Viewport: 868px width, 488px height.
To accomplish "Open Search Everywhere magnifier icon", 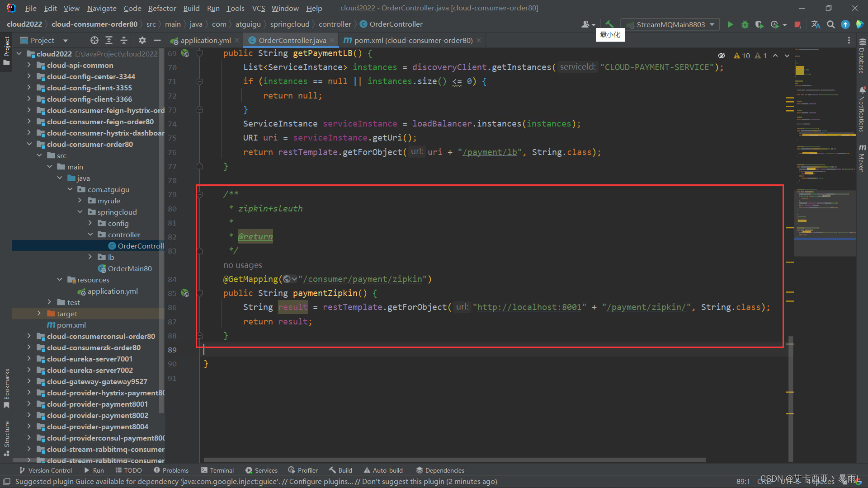I will click(830, 24).
